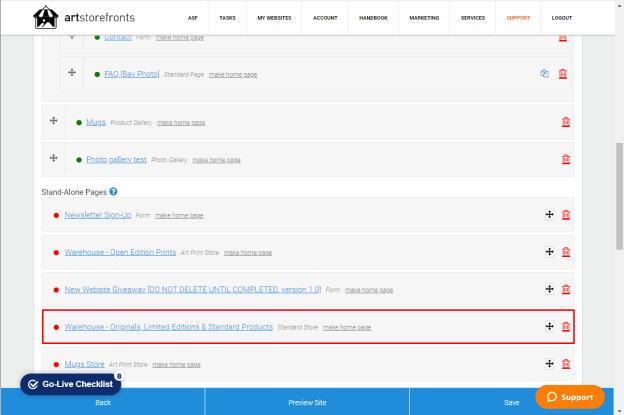Open the orange Support chat button
624x415 pixels.
point(570,397)
